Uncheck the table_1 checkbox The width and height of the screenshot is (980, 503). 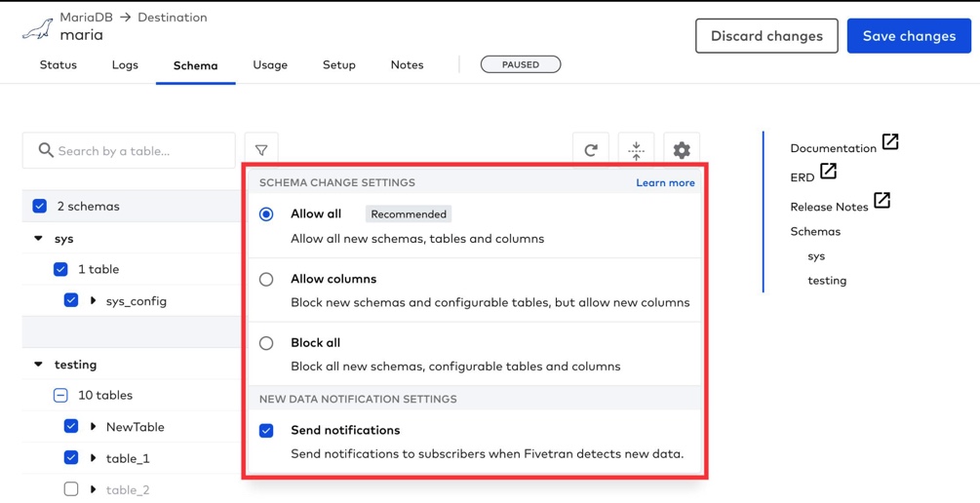[71, 458]
